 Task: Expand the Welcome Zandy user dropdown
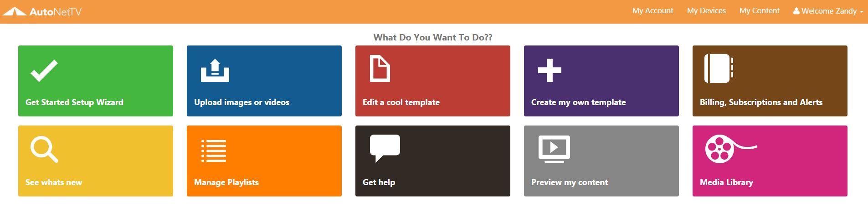click(x=828, y=11)
